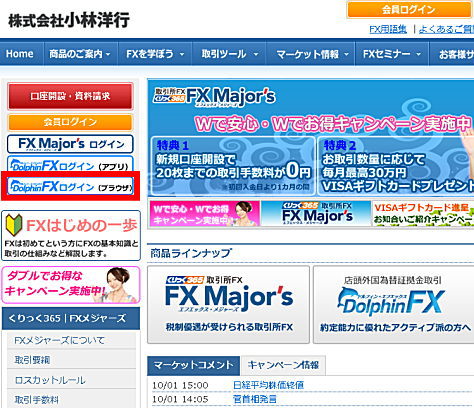Expand the FXを学ぼう menu arrow
The width and height of the screenshot is (474, 408).
click(x=182, y=54)
